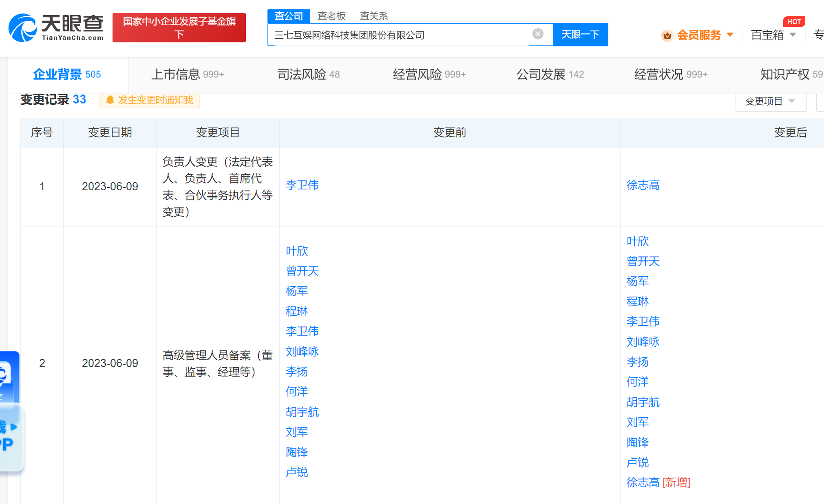Expand the 百宝箱 dropdown

(773, 35)
